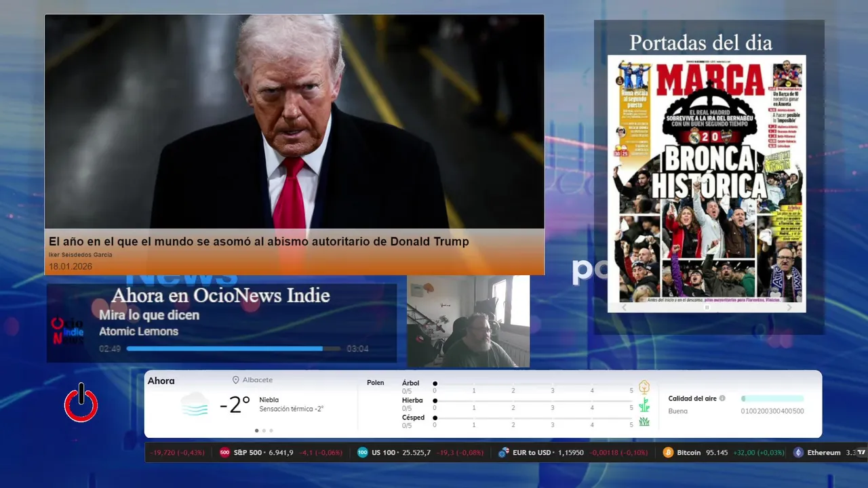Open the Ethereum ticker label
The width and height of the screenshot is (868, 488).
pyautogui.click(x=824, y=453)
